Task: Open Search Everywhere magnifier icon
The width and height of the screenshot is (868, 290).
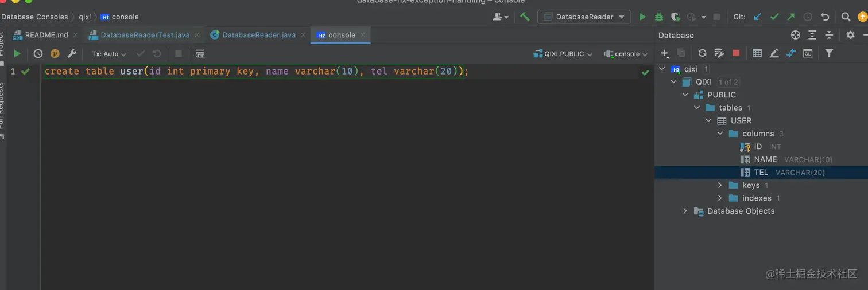Action: (x=846, y=17)
